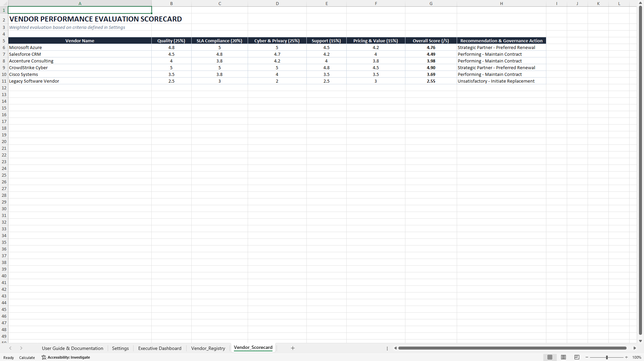Select column B header
Viewport: 644px width, 361px height.
click(171, 3)
